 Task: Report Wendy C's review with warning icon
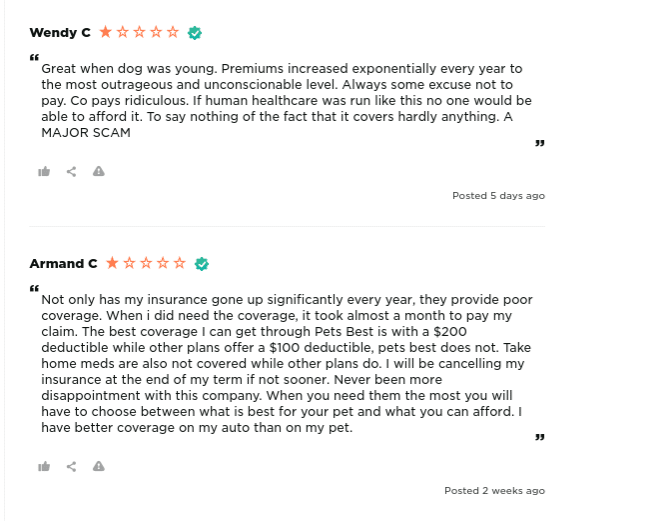(99, 171)
